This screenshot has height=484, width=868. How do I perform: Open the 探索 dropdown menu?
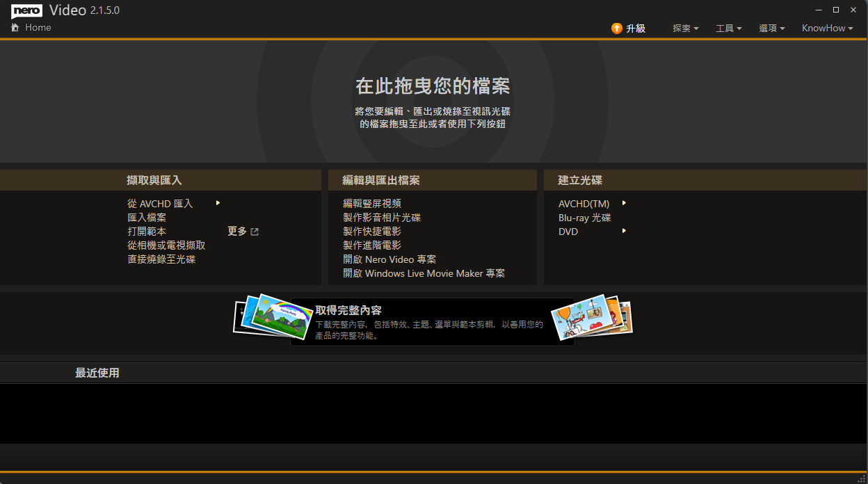click(x=686, y=29)
